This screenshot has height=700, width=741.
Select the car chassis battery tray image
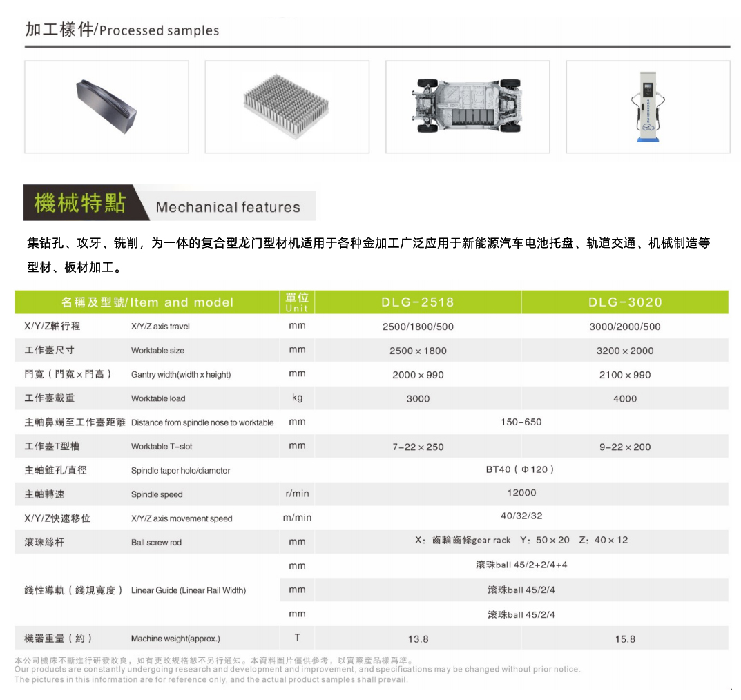pos(468,107)
